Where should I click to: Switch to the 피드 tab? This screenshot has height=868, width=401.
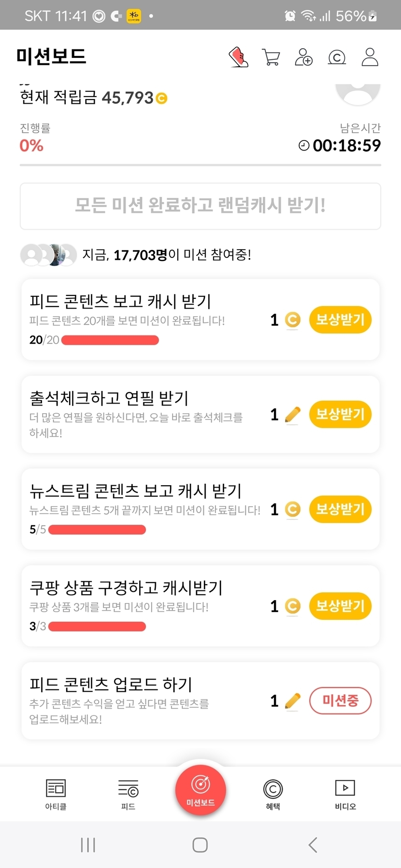point(128,794)
